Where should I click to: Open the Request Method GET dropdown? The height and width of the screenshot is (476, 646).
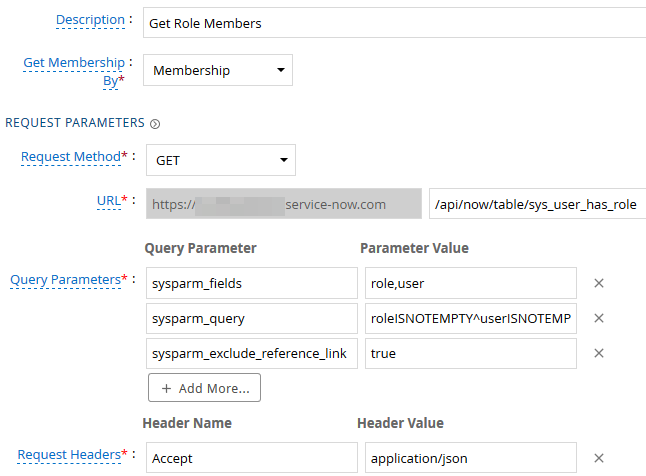pyautogui.click(x=221, y=160)
